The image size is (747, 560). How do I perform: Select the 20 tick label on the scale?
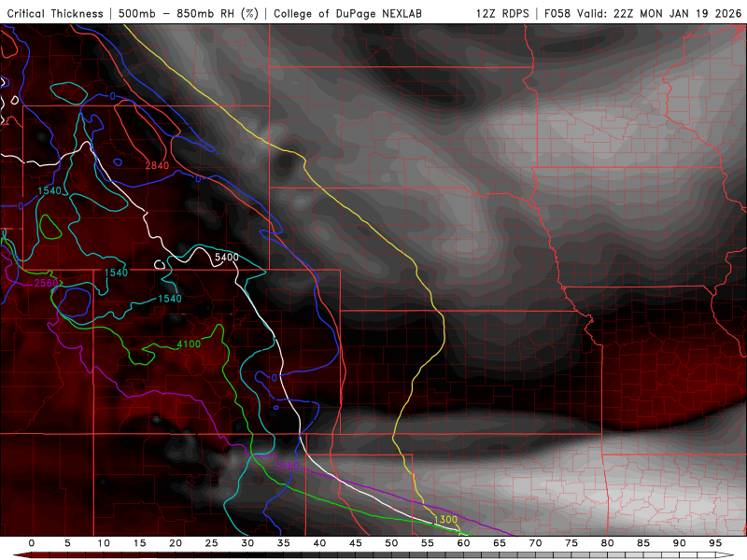point(176,543)
